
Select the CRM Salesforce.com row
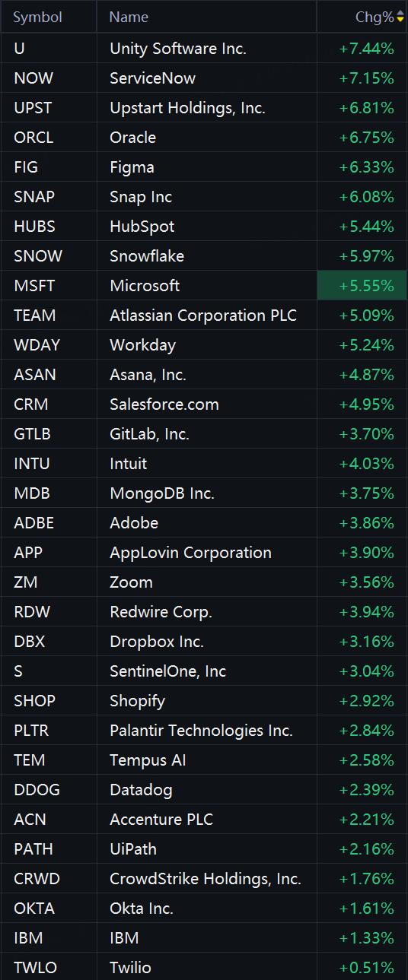[x=204, y=404]
